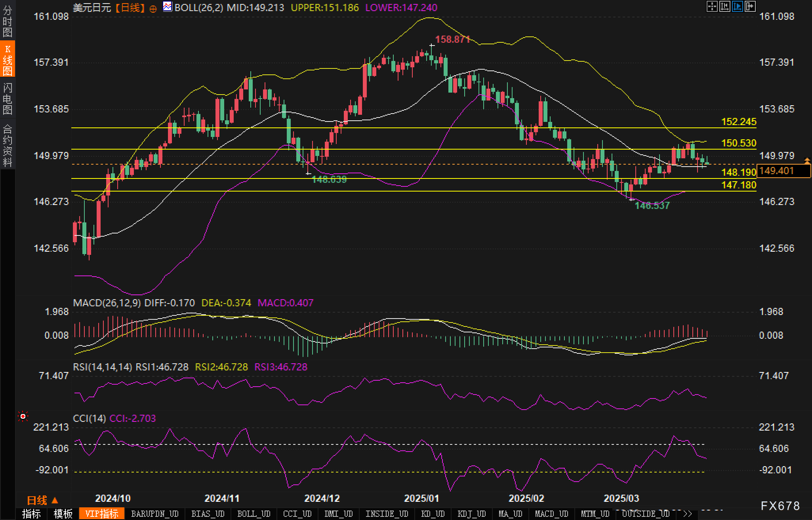The image size is (812, 520).
Task: Click the red sun marker icon beside CCI
Action: point(23,416)
